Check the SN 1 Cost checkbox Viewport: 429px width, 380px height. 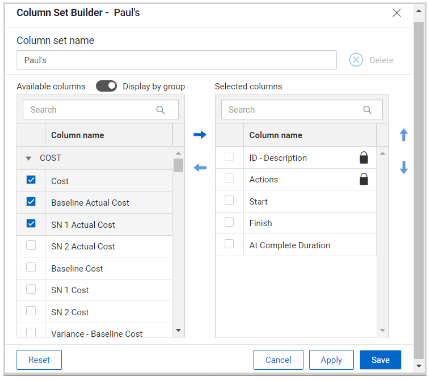(31, 289)
